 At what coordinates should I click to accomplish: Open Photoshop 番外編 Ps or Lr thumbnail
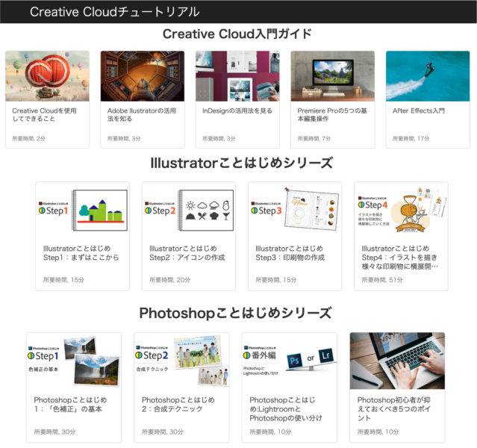pos(290,361)
